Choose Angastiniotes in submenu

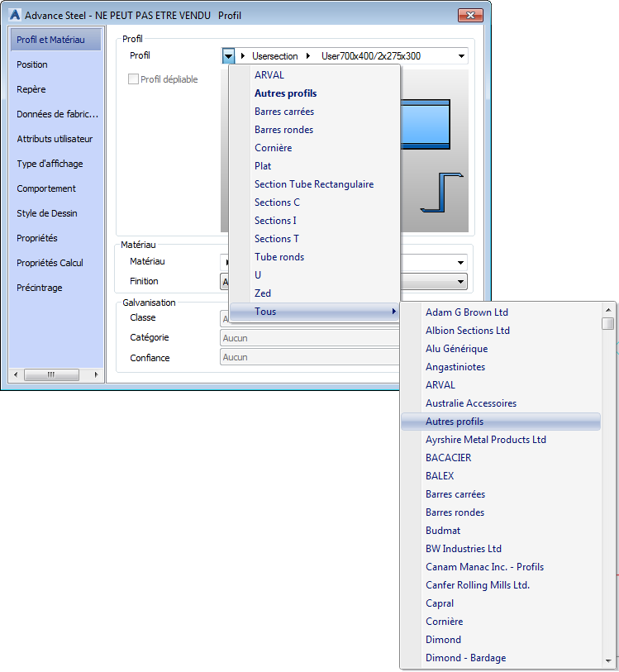point(501,367)
